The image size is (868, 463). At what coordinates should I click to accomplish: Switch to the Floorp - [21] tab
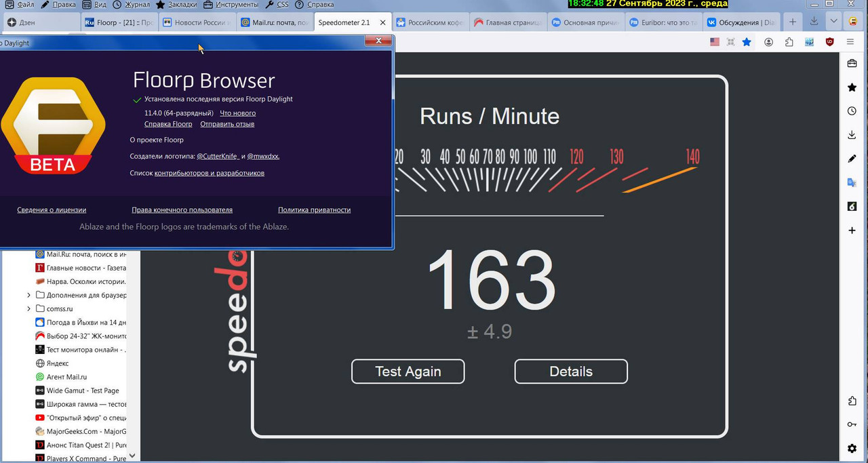[119, 22]
